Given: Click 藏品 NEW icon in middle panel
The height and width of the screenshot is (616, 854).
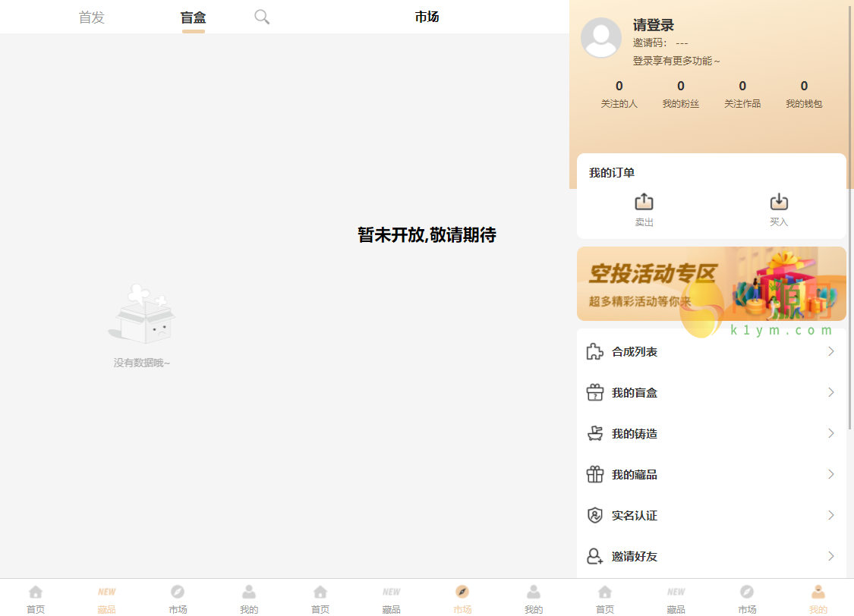Looking at the screenshot, I should [391, 592].
